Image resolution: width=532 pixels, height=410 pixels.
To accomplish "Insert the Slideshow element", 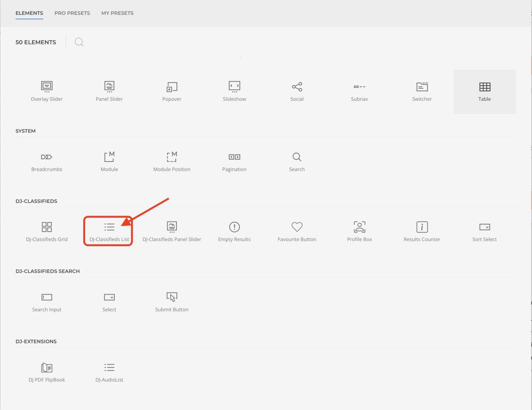I will pyautogui.click(x=234, y=92).
